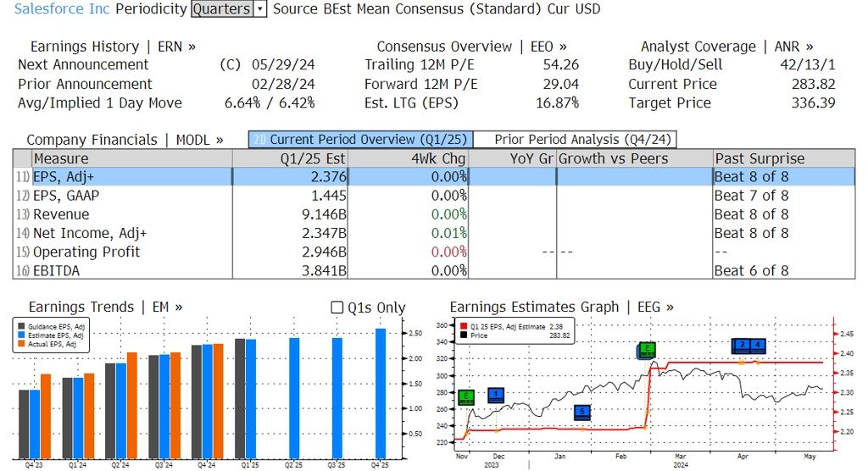
Task: Click the 4Wk Chg column header
Action: (408, 158)
